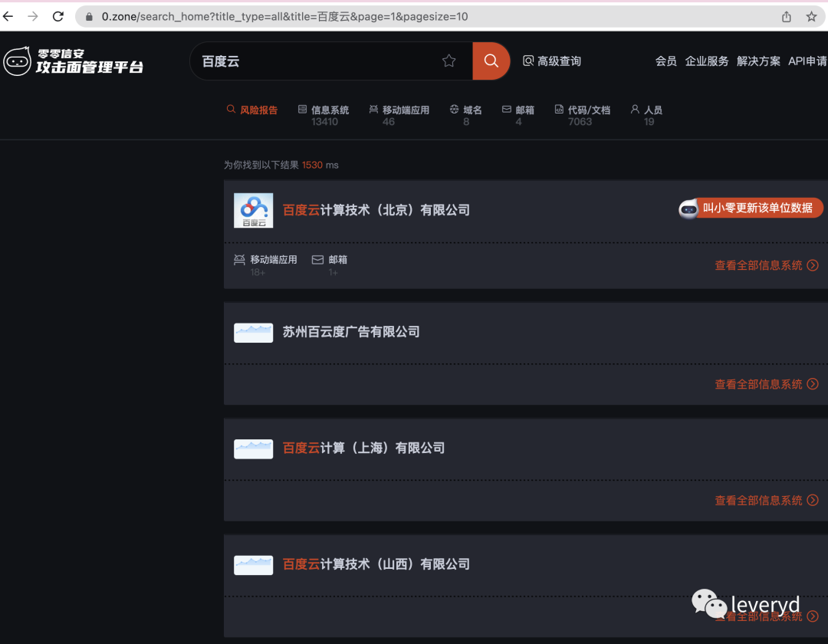View all info systems for 百度云 Beijing company
Viewport: 828px width, 644px height.
[x=766, y=265]
